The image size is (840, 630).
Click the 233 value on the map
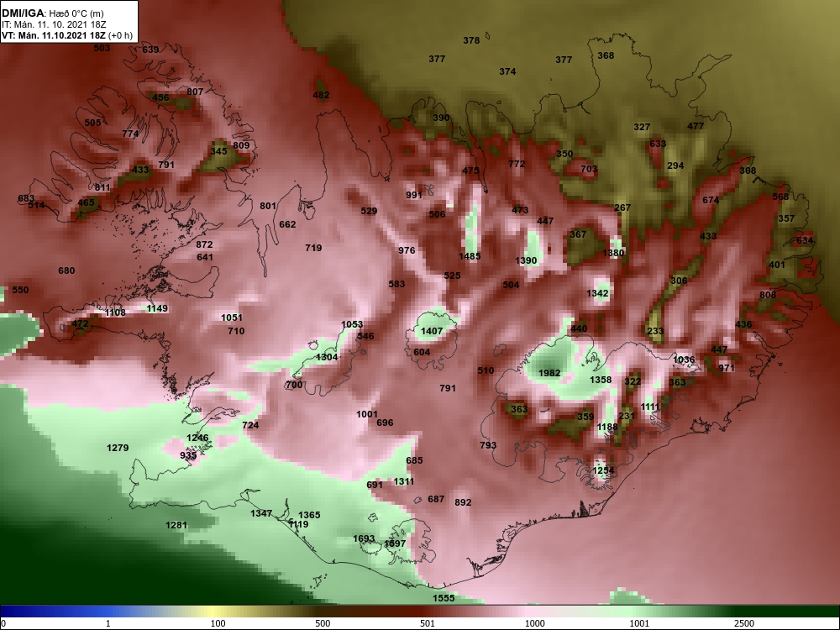click(x=655, y=331)
